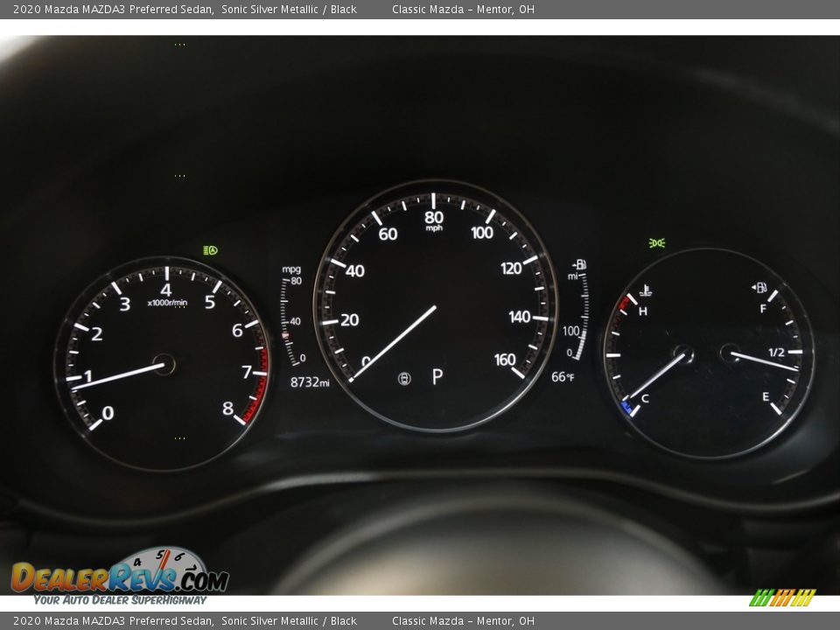This screenshot has height=630, width=840.
Task: Click the tachometer needle
Action: [x=118, y=376]
